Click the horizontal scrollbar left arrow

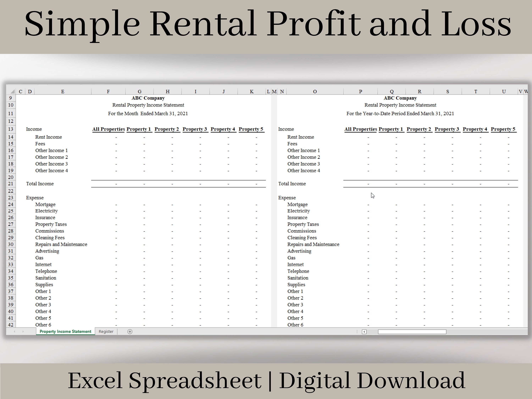coord(365,332)
